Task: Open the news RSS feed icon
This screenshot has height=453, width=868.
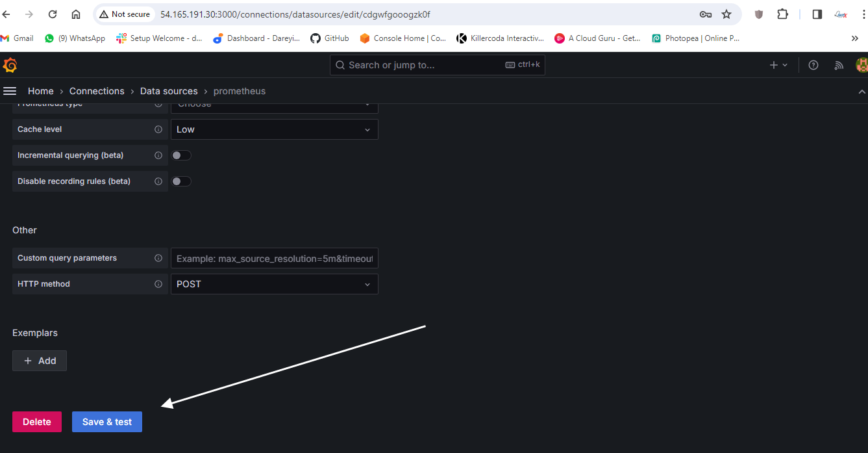Action: 839,65
